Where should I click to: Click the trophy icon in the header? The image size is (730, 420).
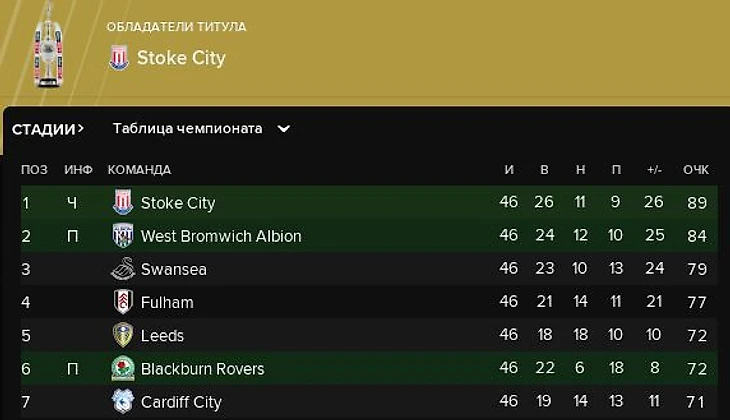(48, 46)
